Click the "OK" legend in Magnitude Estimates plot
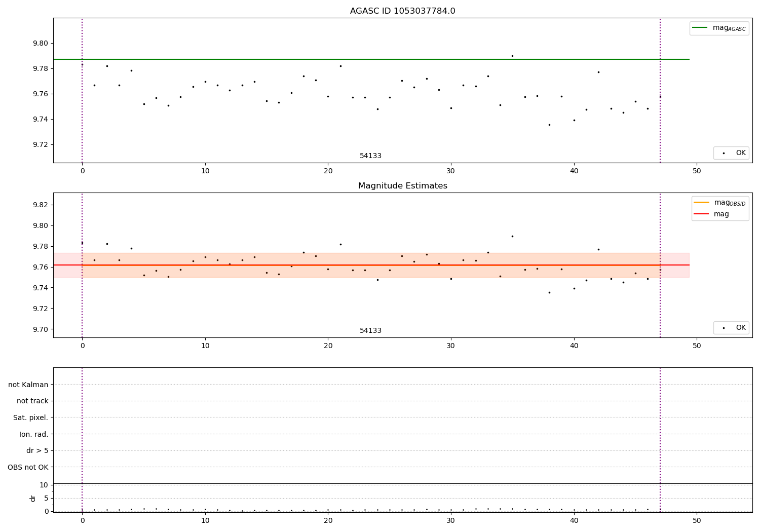This screenshot has width=760, height=532. pos(731,327)
